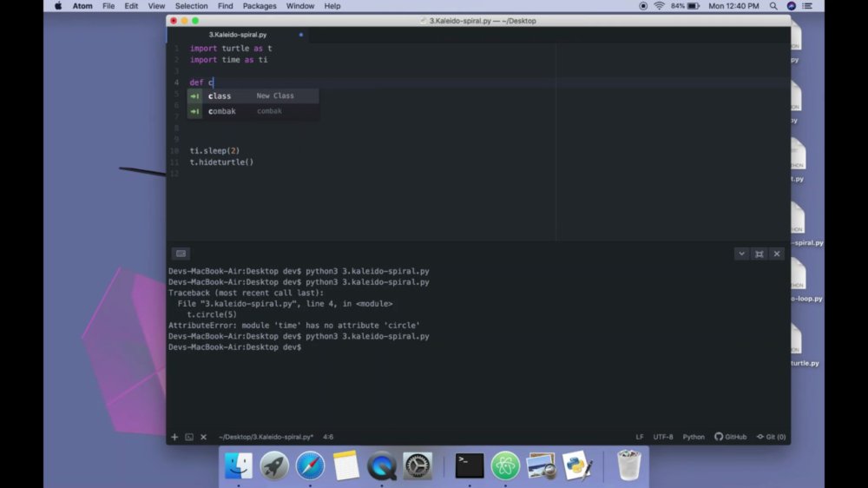
Task: Click the import time as ti line
Action: (x=228, y=60)
